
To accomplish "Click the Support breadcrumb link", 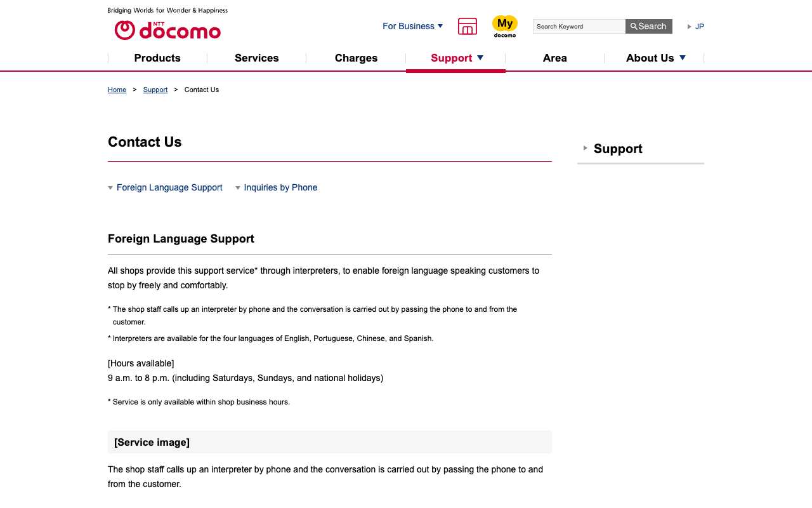I will 155,90.
